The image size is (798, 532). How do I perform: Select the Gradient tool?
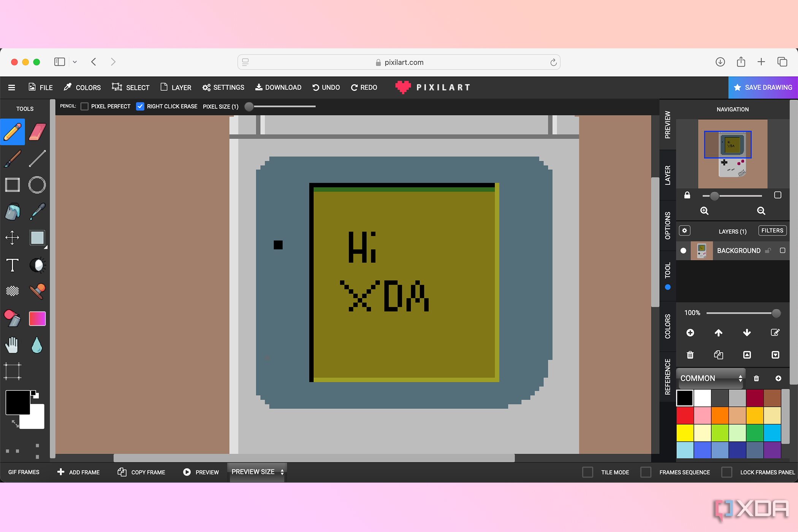37,318
